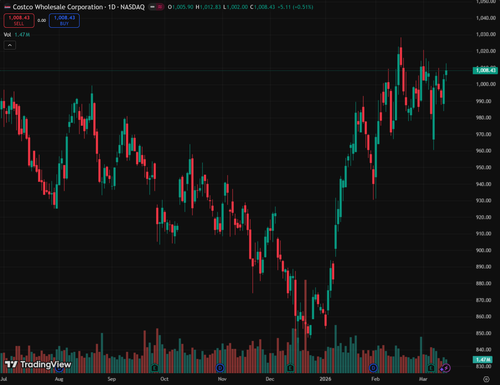Click the green 1,008.43 current price label

pos(485,70)
